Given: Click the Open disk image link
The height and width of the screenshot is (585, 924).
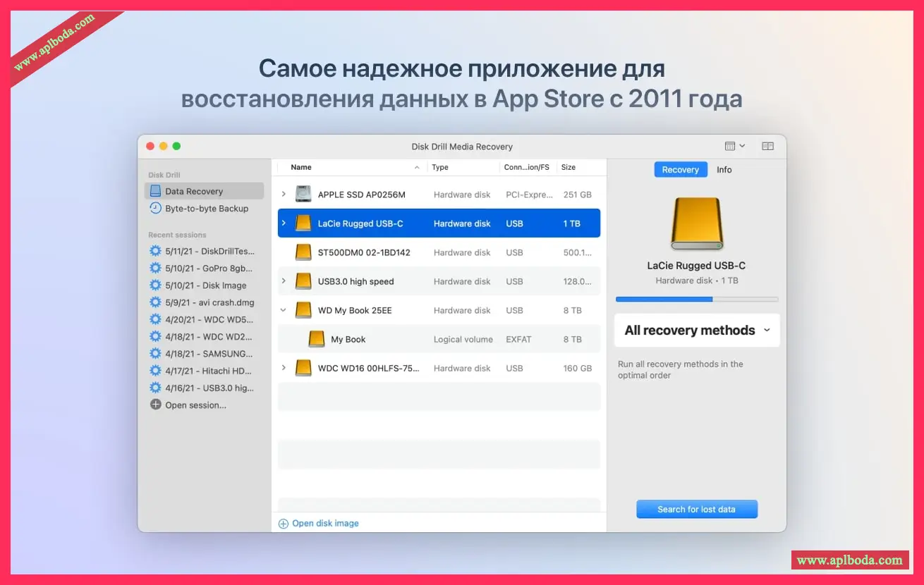Looking at the screenshot, I should 324,523.
